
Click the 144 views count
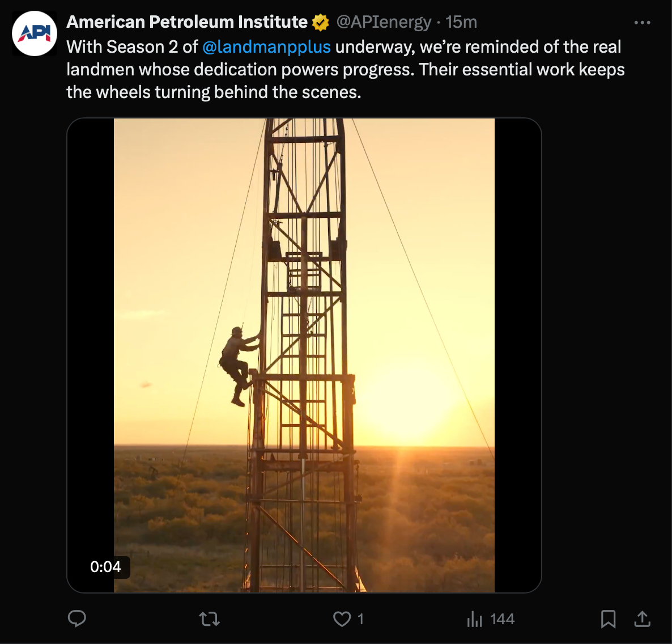click(502, 619)
